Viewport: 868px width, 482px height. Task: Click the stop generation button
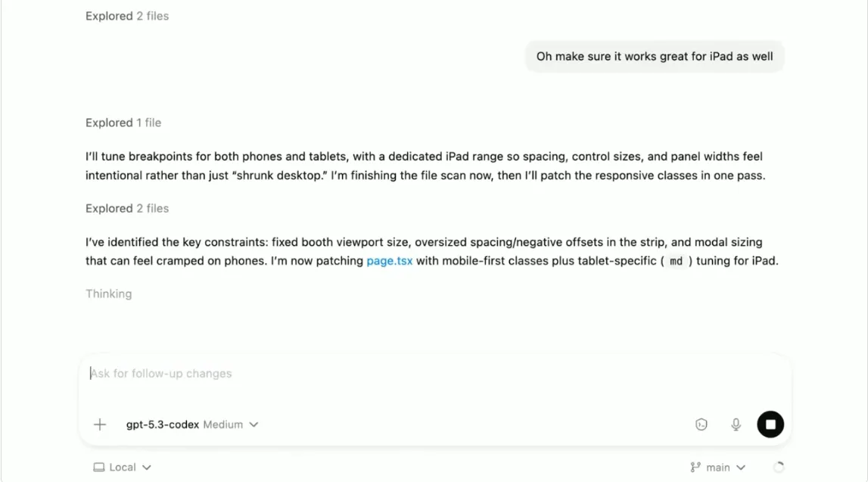770,424
